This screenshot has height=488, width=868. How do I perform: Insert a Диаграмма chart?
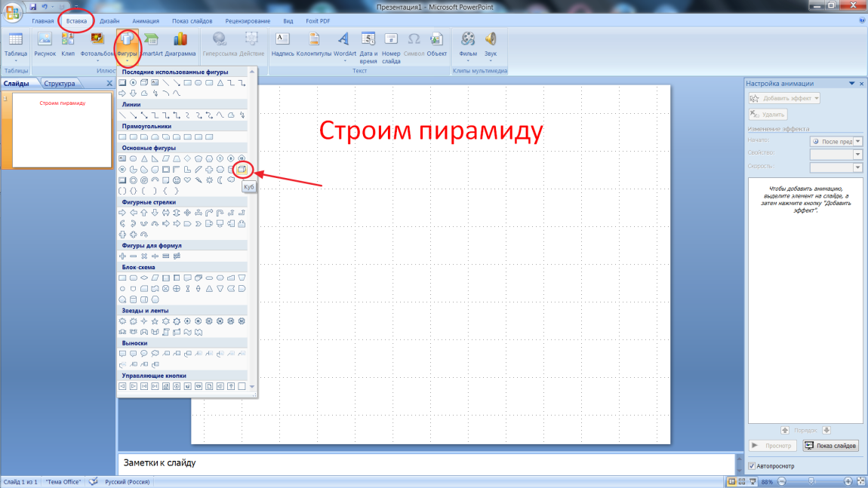(x=180, y=45)
